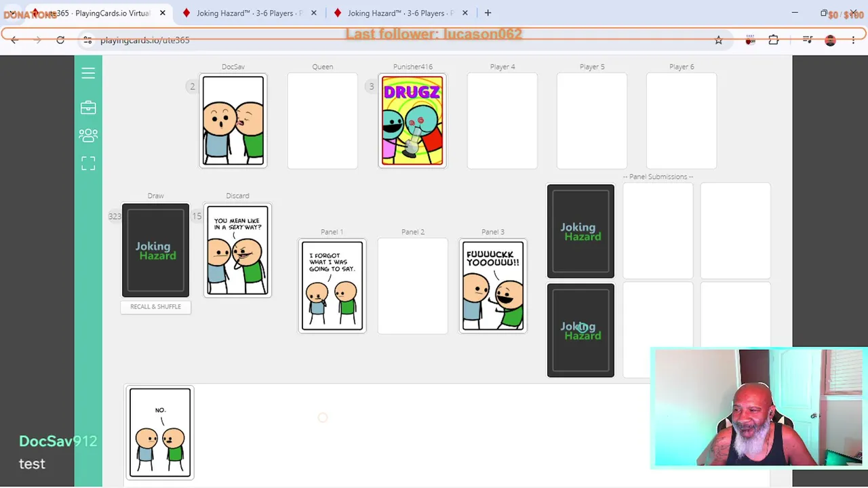Click the empty Queen card slot
Image resolution: width=868 pixels, height=488 pixels.
point(323,121)
